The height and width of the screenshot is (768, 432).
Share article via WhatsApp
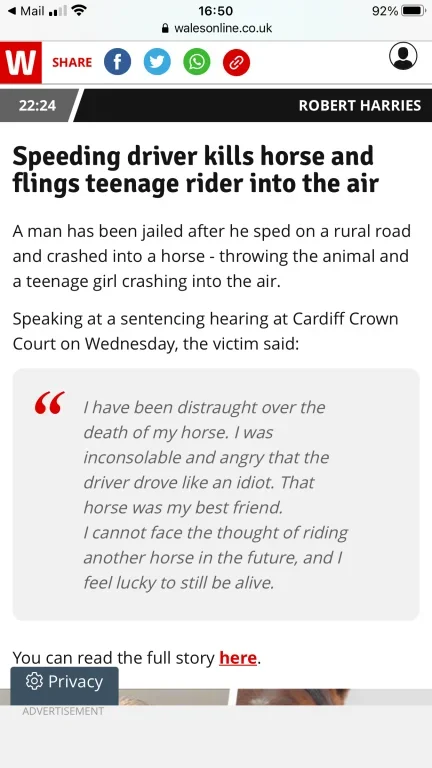[196, 62]
